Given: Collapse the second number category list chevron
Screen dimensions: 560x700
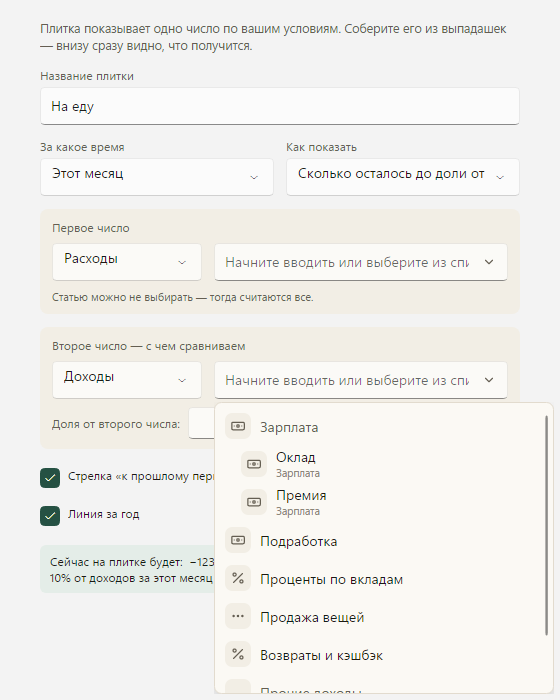Looking at the screenshot, I should (x=489, y=380).
